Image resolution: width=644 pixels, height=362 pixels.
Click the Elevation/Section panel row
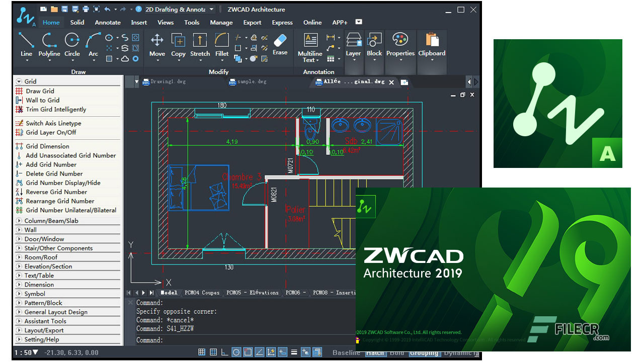pos(68,266)
